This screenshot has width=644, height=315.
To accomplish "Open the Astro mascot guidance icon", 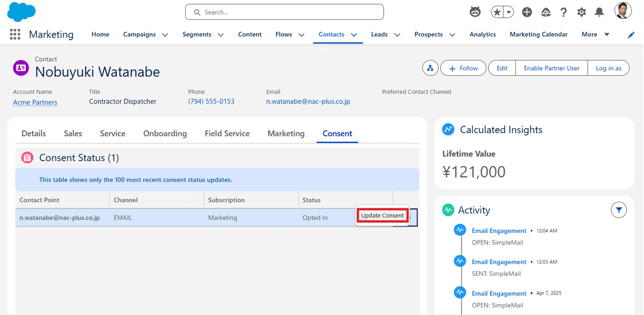I will tap(475, 12).
